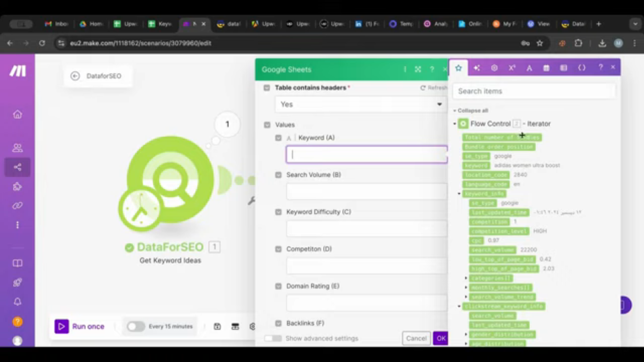Click the align/auto-layout icon in bottom toolbar
This screenshot has height=362, width=644.
click(235, 326)
